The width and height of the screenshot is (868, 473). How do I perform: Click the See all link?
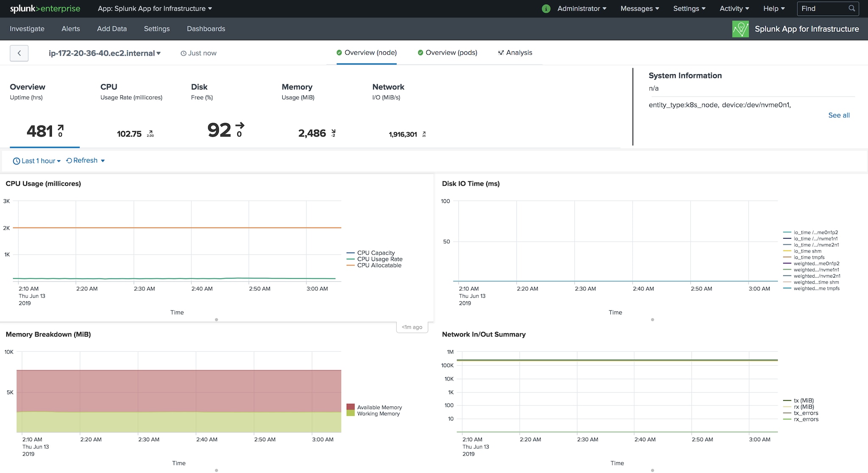point(839,115)
